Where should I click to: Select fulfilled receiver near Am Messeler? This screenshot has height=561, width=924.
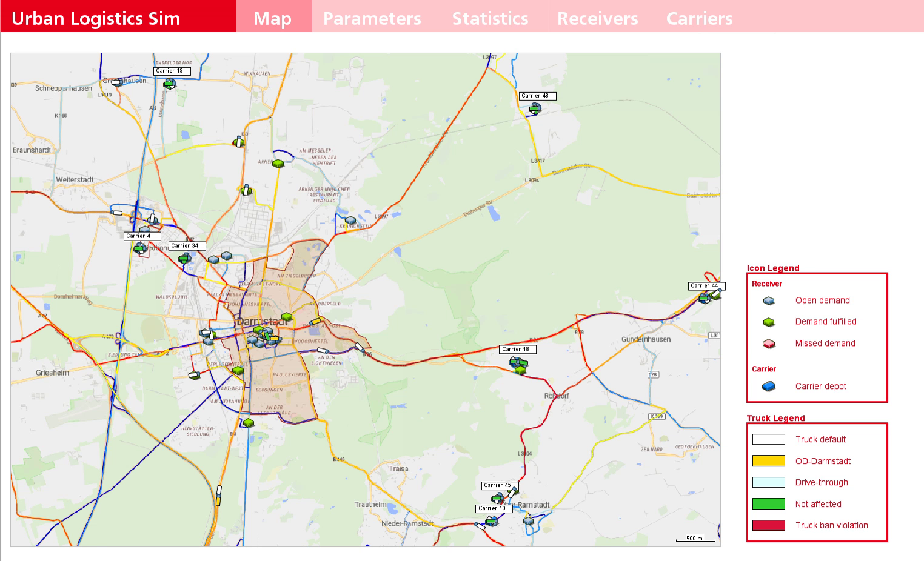[278, 164]
